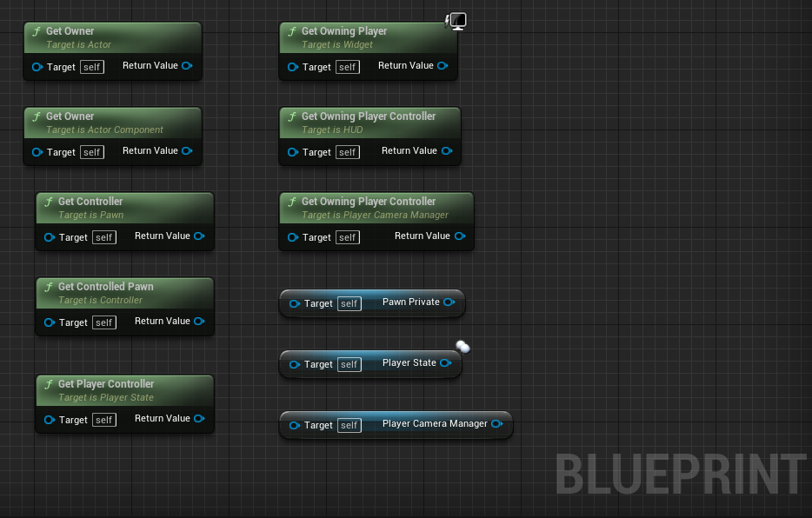Click Return Value output pin of Get Controller

point(199,236)
